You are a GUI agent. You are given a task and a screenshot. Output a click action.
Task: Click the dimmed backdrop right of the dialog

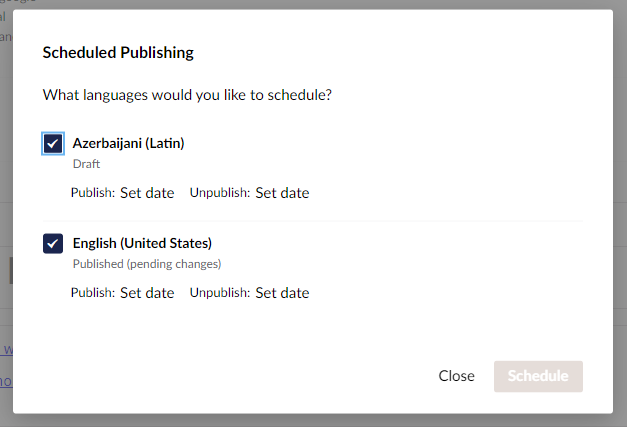coord(620,200)
